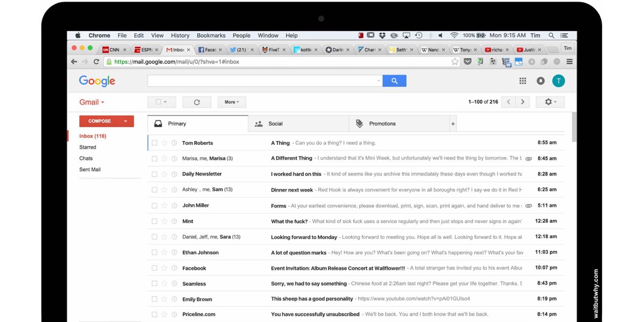Screen dimensions: 644x322
Task: Expand the Gmail product switcher
Action: [91, 102]
